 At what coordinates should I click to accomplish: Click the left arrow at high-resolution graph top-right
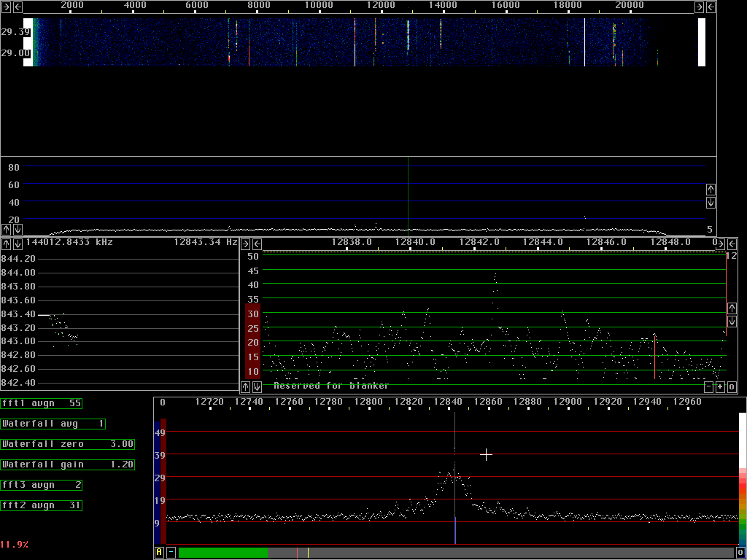[732, 244]
